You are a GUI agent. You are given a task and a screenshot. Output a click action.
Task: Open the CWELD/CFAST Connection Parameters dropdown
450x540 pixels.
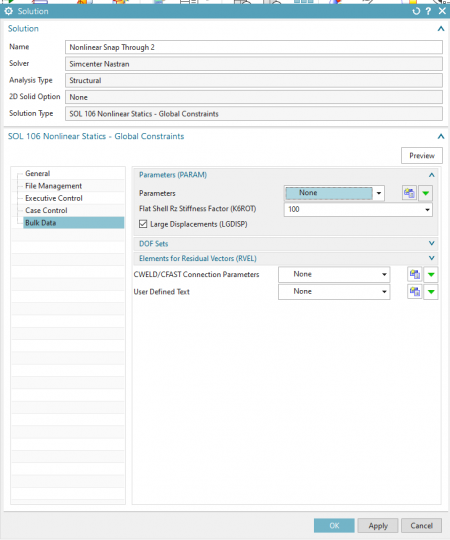click(x=334, y=274)
